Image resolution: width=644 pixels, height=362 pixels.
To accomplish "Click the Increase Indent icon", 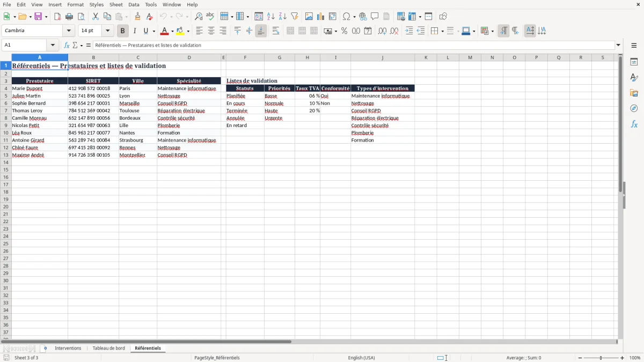I will (x=409, y=31).
